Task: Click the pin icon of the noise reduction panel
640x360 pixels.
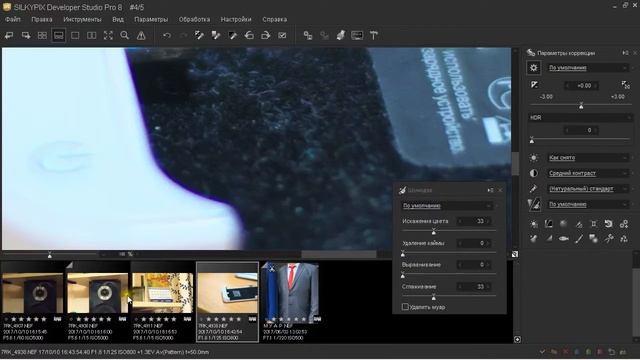Action: pyautogui.click(x=490, y=190)
